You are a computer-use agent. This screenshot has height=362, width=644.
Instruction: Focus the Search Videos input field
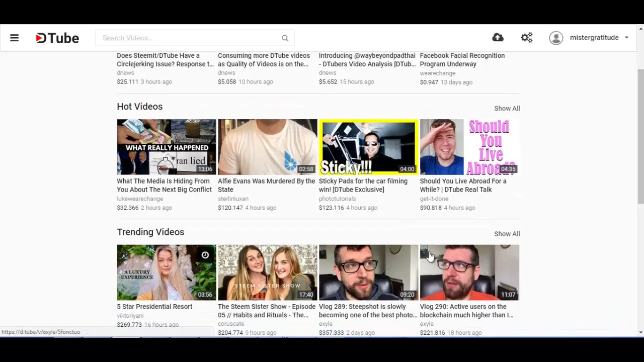tap(189, 38)
